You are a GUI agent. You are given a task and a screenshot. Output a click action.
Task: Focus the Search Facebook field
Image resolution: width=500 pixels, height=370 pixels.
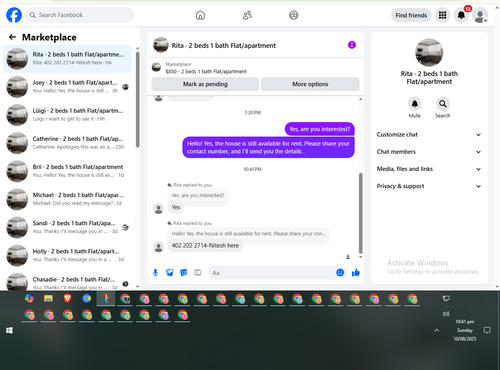click(80, 15)
